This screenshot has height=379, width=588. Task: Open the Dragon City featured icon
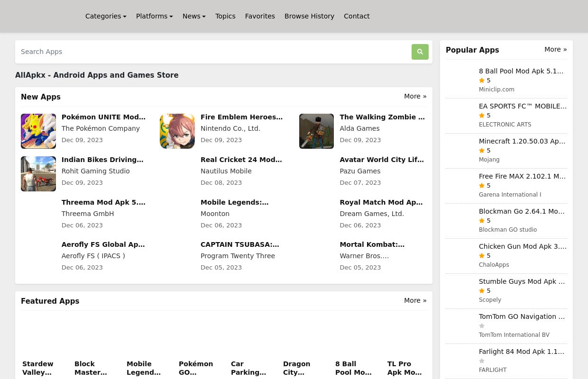301,337
